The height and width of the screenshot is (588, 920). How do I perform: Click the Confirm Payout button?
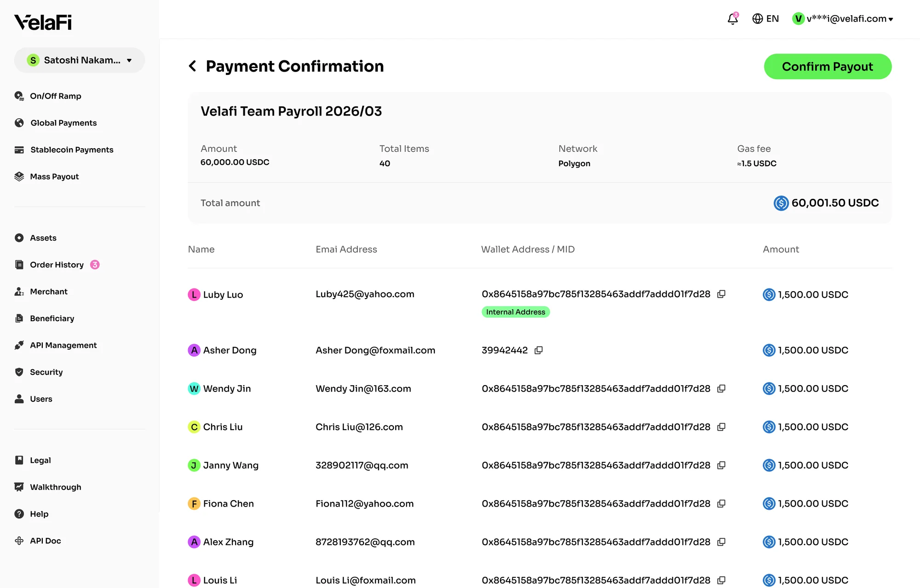coord(828,67)
